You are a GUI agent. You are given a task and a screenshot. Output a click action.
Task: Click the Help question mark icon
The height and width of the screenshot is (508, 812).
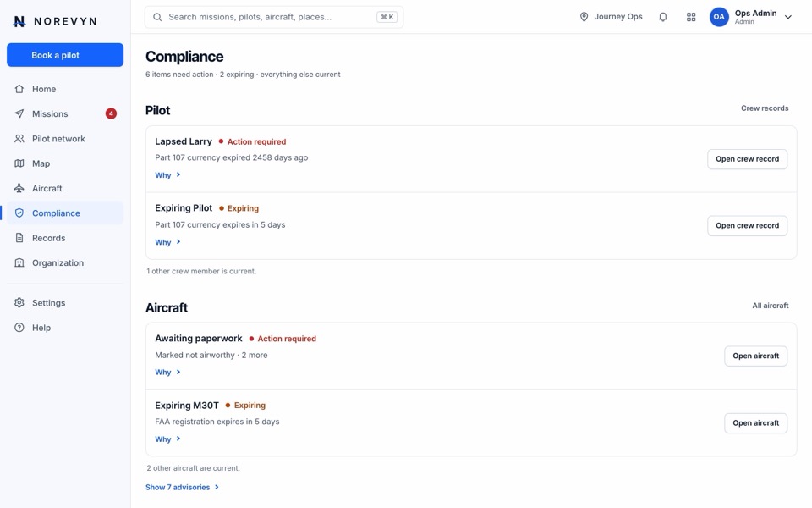click(x=19, y=328)
